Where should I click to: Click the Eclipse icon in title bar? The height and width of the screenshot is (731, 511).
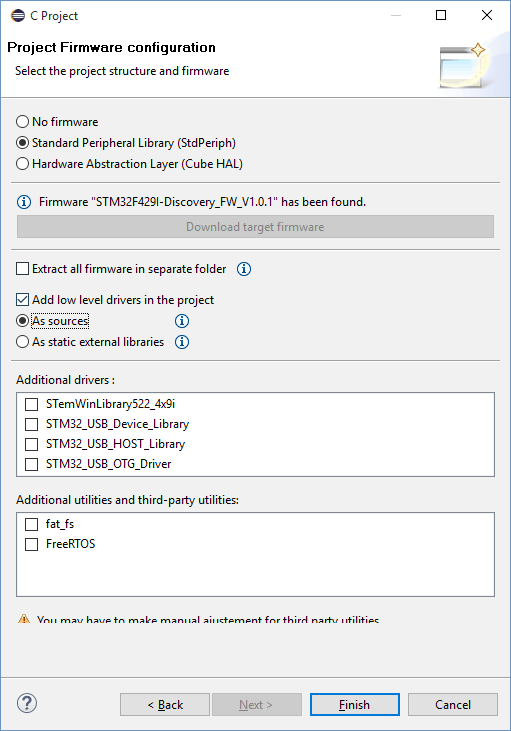(x=18, y=15)
